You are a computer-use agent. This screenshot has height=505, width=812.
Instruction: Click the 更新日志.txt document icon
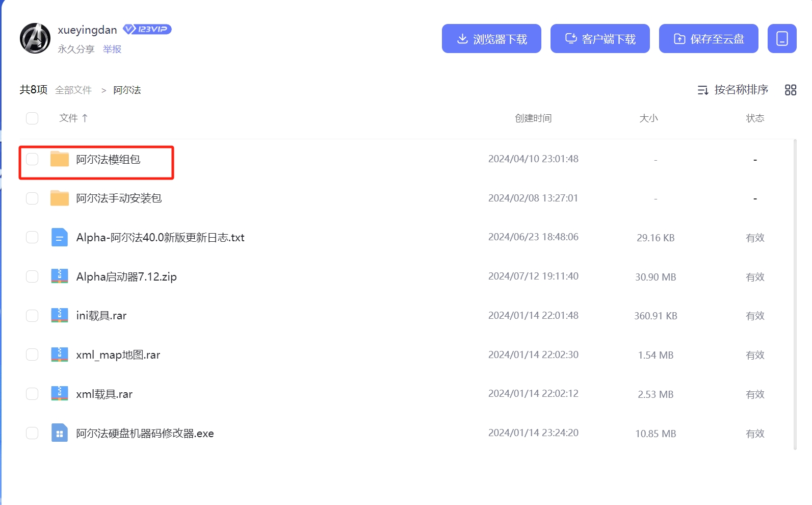click(60, 237)
